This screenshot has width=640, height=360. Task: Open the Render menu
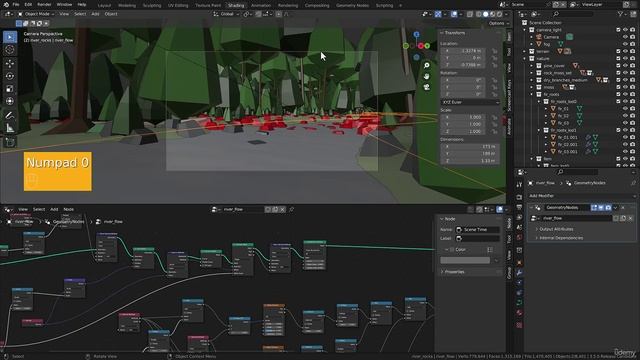44,4
